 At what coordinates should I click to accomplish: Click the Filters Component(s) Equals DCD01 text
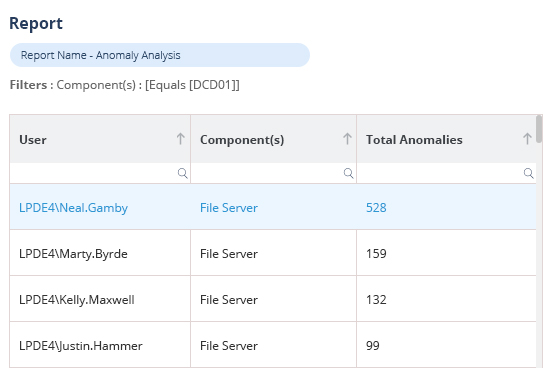pos(125,85)
